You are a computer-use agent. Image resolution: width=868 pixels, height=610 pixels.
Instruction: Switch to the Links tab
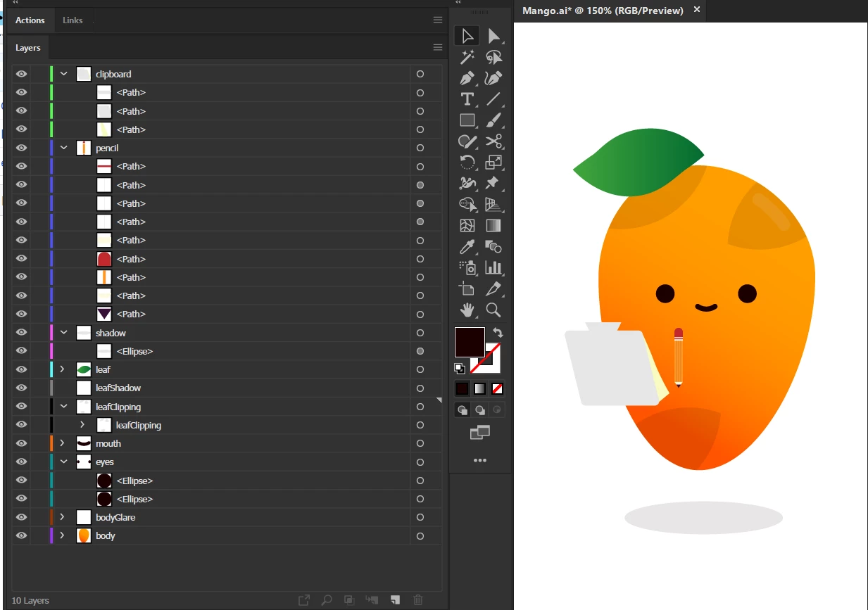tap(73, 20)
